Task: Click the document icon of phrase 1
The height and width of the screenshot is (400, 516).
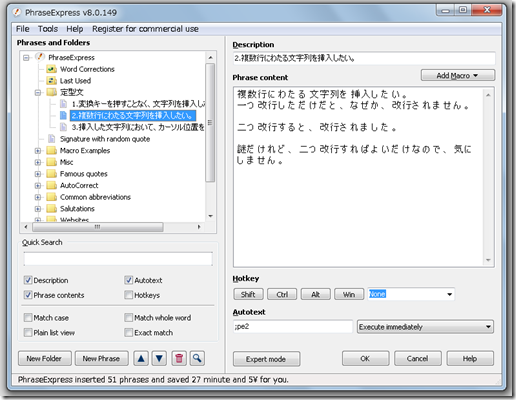Action: (x=63, y=104)
